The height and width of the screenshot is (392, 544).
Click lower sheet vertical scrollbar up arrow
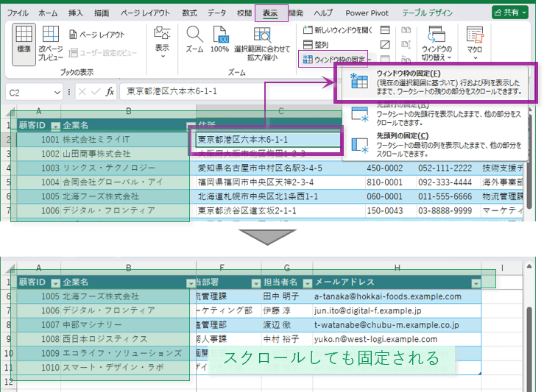tap(529, 266)
